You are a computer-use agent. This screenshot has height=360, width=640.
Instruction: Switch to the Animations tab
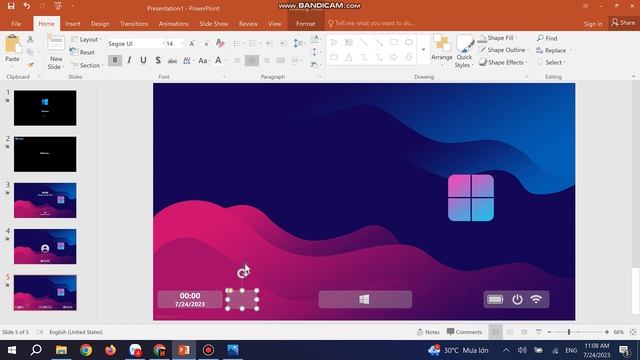point(173,24)
